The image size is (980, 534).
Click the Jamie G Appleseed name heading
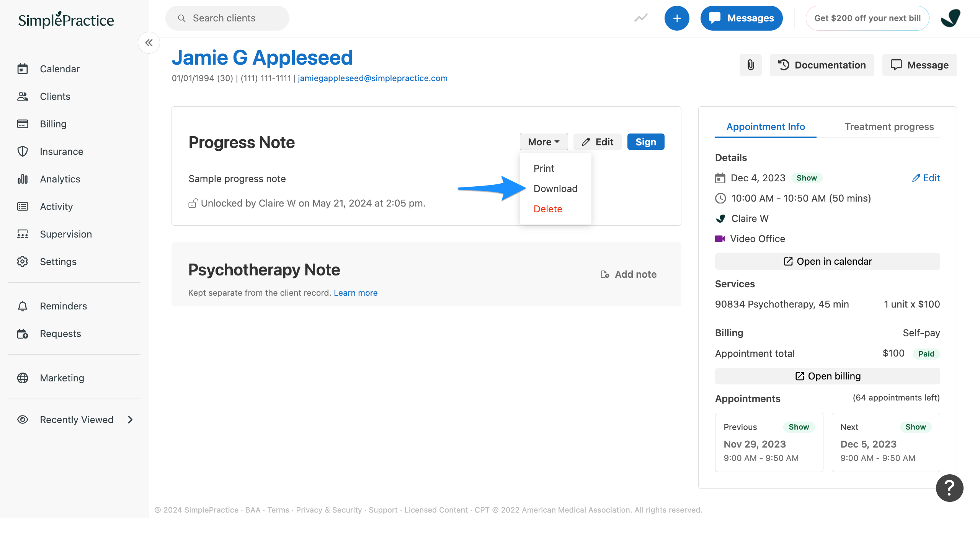point(262,57)
